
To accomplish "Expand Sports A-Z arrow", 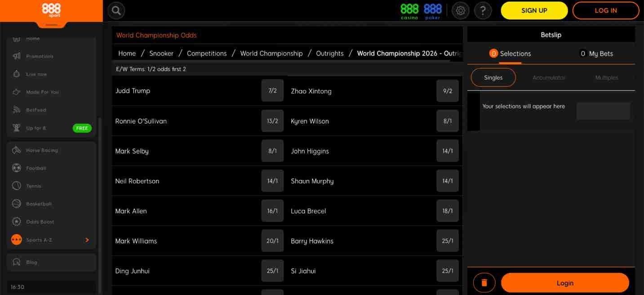I will tap(87, 240).
